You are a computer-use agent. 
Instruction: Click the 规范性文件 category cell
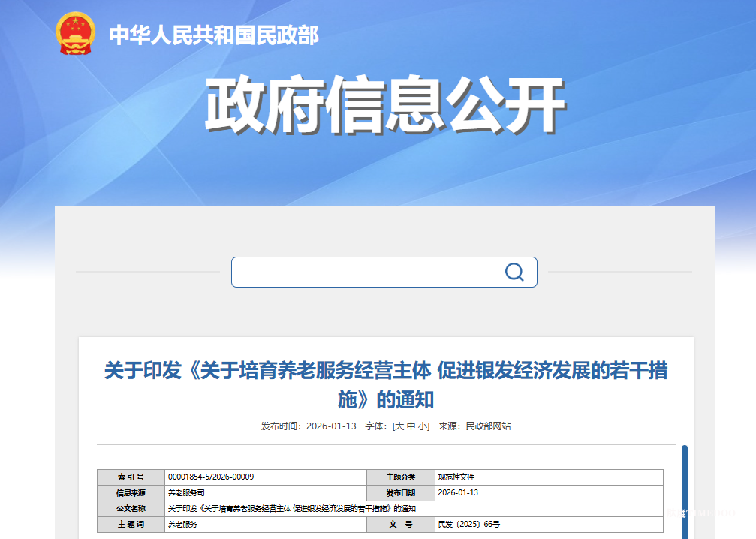point(549,477)
